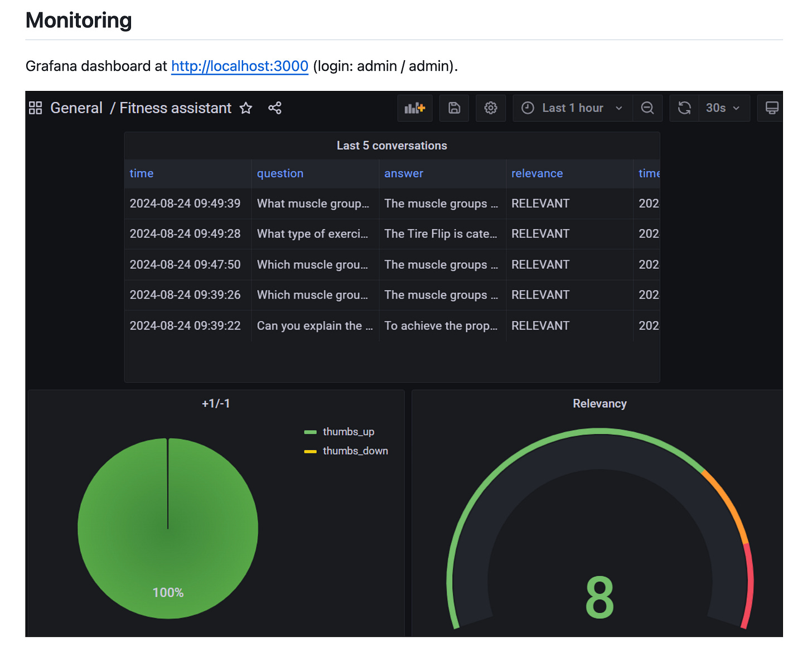Click the Add panel icon

(x=415, y=108)
